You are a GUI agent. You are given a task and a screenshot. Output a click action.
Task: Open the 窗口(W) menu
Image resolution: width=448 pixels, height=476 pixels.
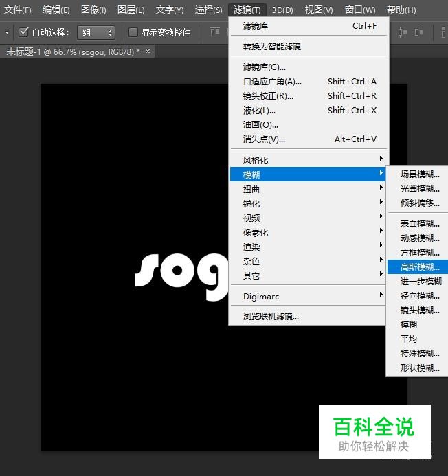(360, 10)
